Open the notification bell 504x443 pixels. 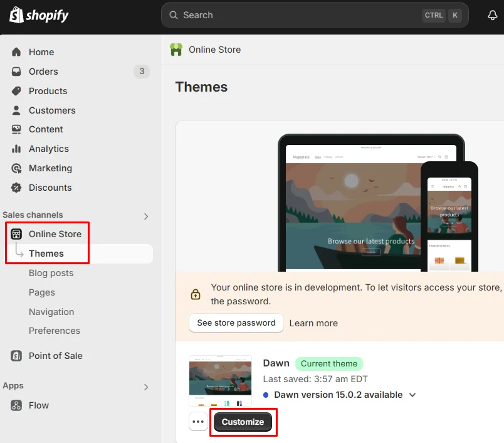coord(492,15)
